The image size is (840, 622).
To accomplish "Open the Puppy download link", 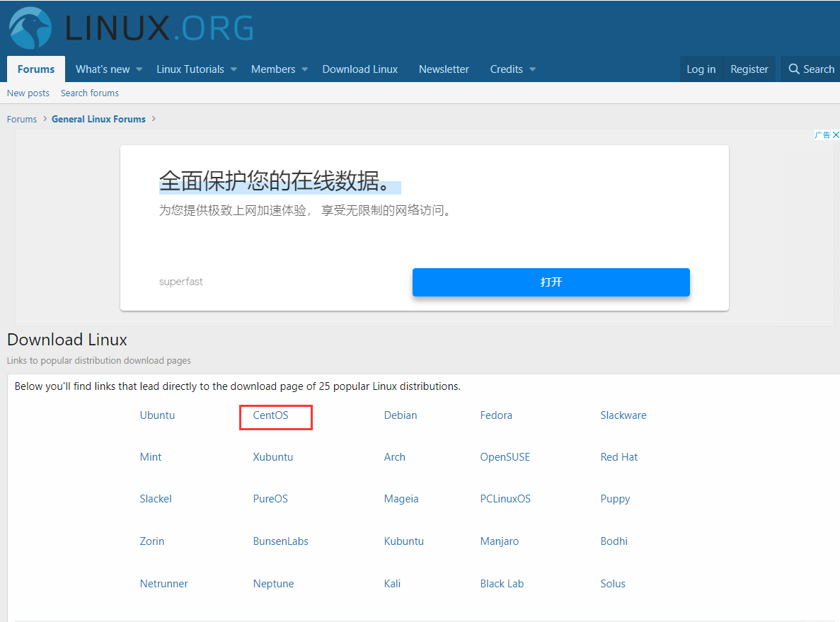I will click(615, 500).
